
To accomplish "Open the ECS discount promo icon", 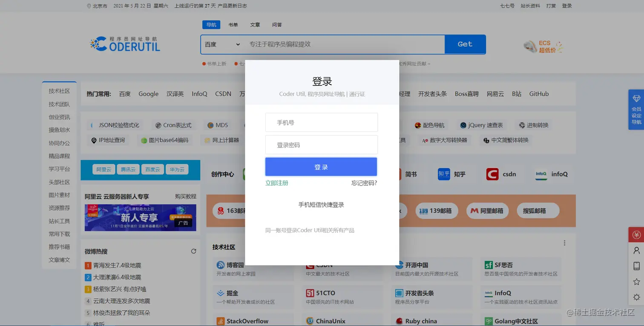I will click(x=543, y=46).
